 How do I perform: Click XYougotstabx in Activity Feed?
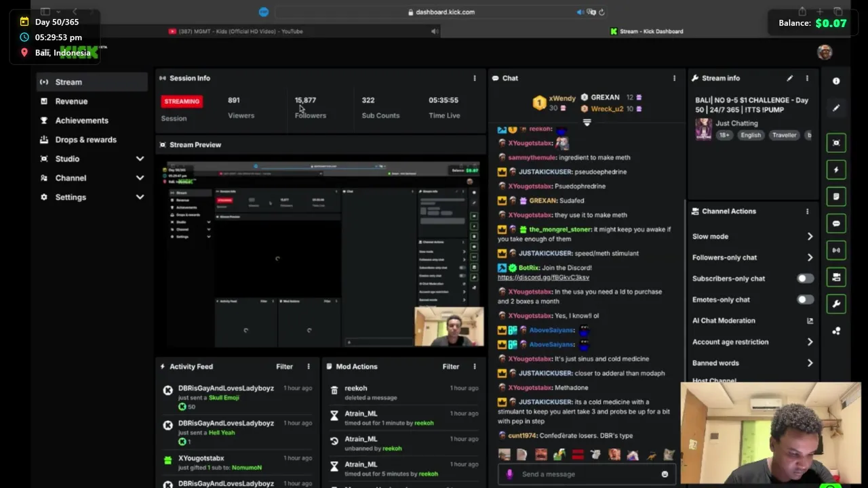click(201, 458)
